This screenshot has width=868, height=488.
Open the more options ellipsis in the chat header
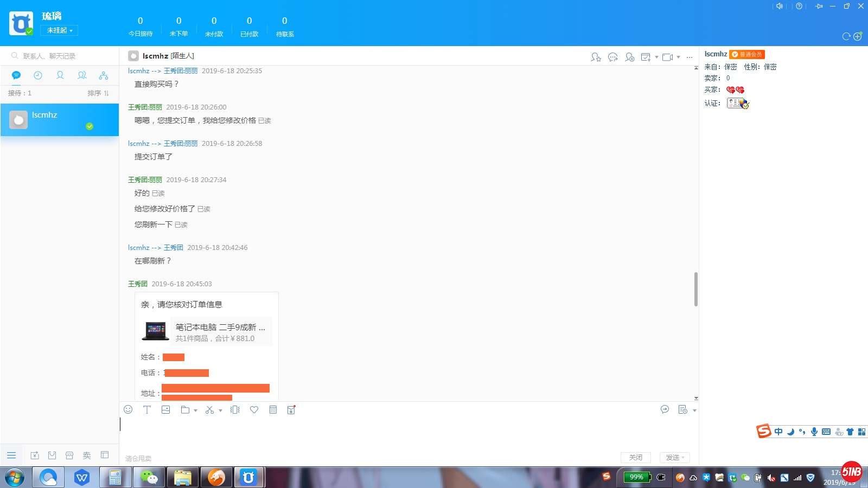[690, 57]
